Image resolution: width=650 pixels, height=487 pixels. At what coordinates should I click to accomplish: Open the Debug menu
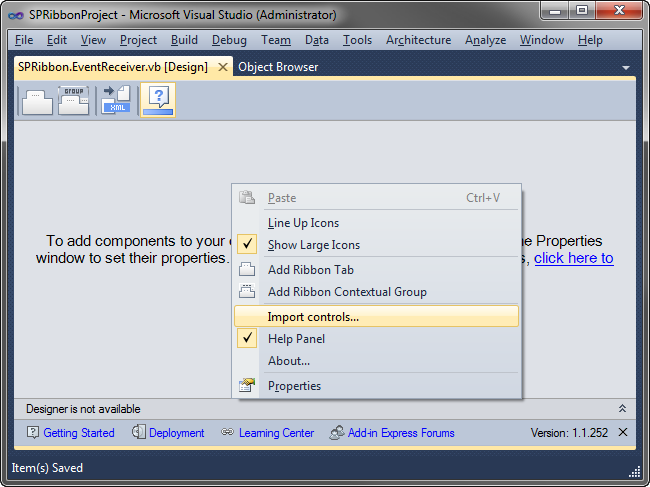229,40
